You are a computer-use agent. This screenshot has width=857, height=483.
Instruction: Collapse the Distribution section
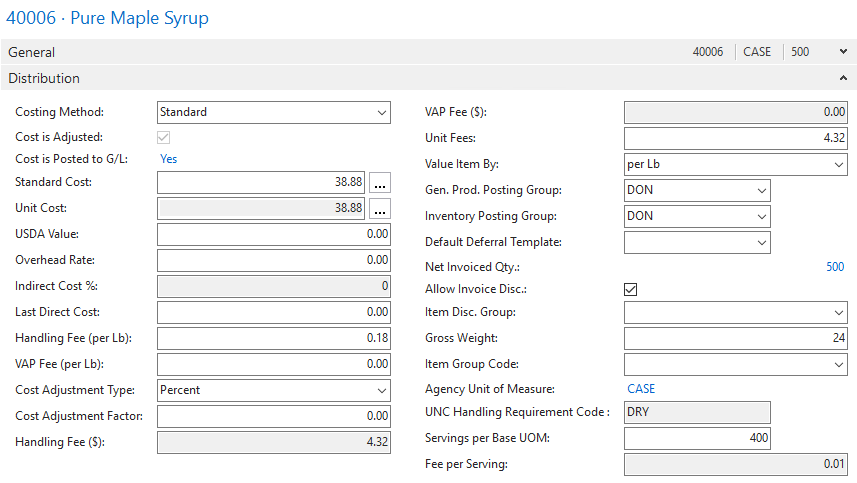[843, 78]
